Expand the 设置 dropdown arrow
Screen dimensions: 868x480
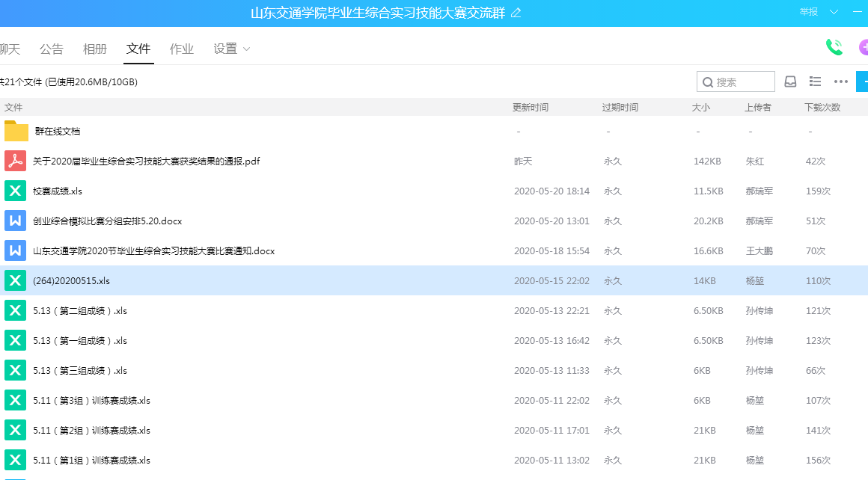tap(247, 49)
